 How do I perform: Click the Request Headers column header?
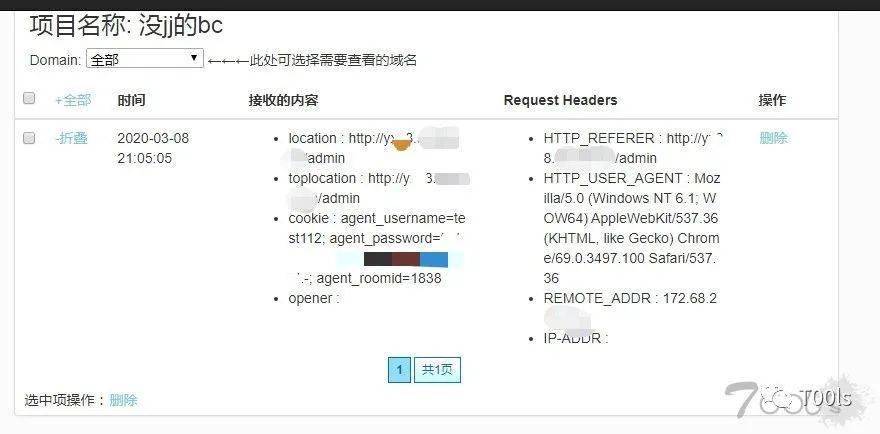(560, 100)
